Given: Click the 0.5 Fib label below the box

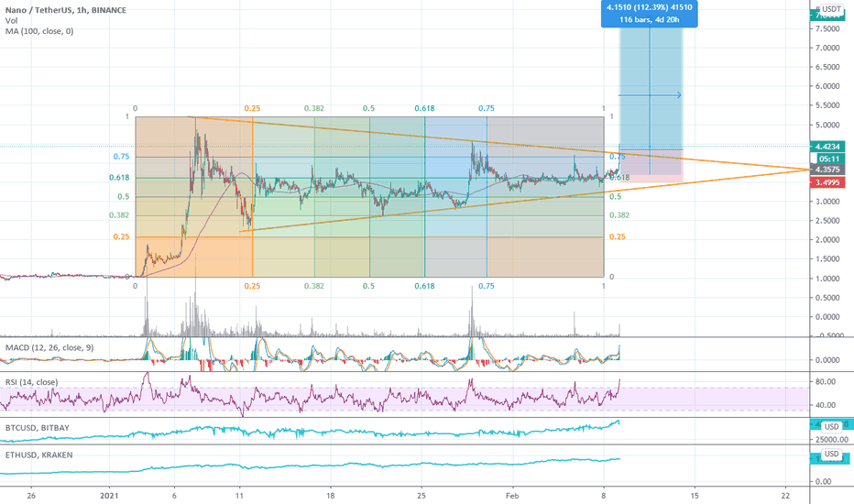Looking at the screenshot, I should pos(368,286).
